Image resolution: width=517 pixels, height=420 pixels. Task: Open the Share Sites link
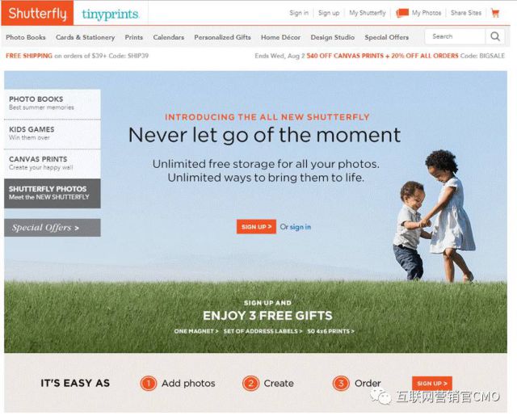click(466, 13)
